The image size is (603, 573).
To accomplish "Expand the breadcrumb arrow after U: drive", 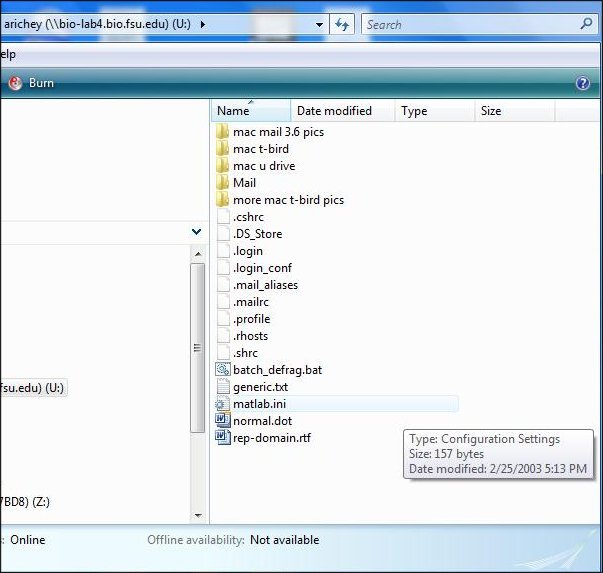I will click(203, 25).
